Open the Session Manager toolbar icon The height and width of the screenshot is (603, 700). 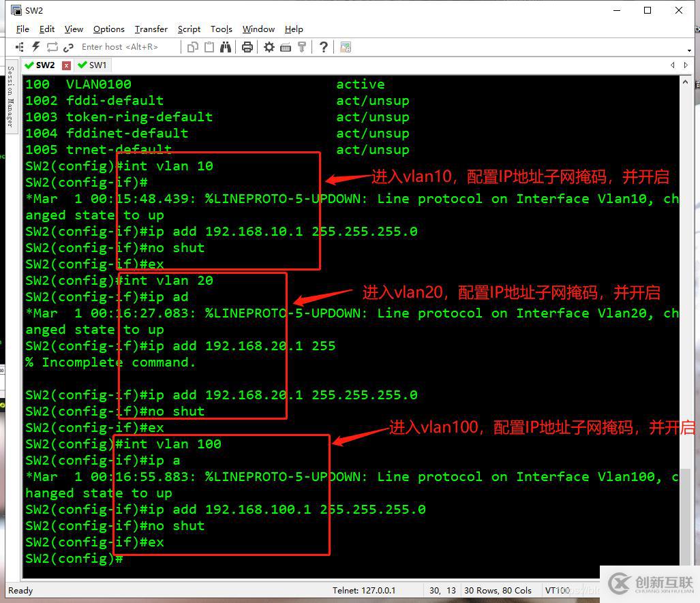click(x=20, y=47)
